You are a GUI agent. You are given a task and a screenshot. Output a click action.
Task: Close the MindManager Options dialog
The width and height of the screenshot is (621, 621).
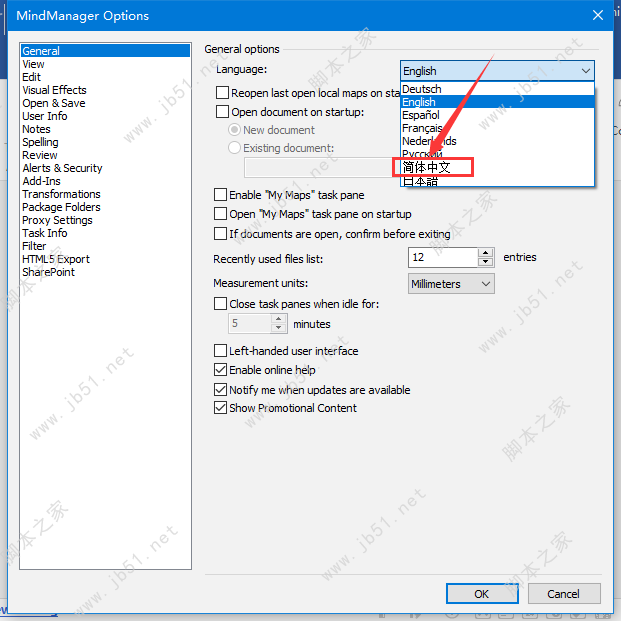(598, 15)
